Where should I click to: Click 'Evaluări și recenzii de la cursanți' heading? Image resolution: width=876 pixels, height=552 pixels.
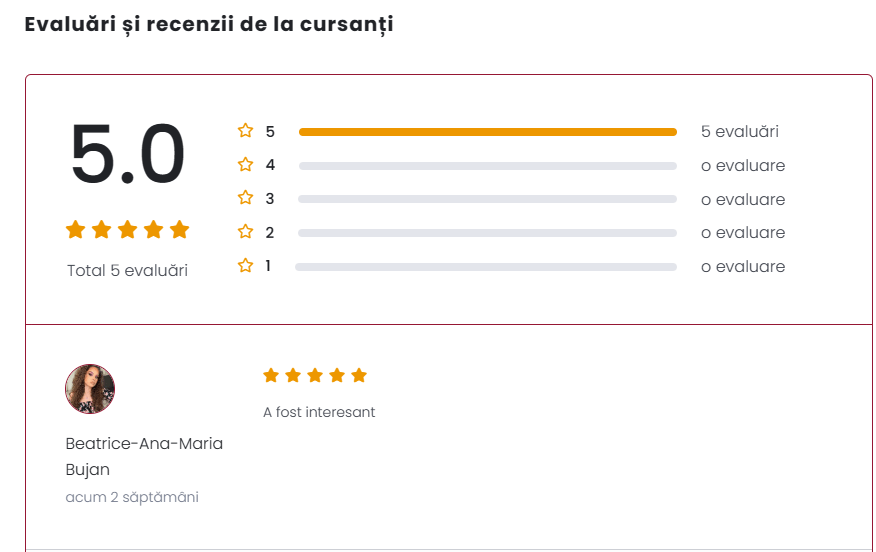208,25
